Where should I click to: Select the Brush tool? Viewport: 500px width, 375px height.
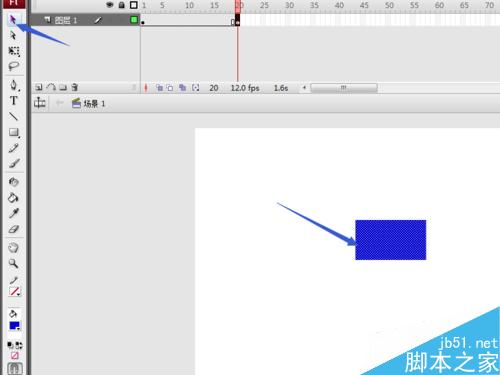tap(14, 163)
